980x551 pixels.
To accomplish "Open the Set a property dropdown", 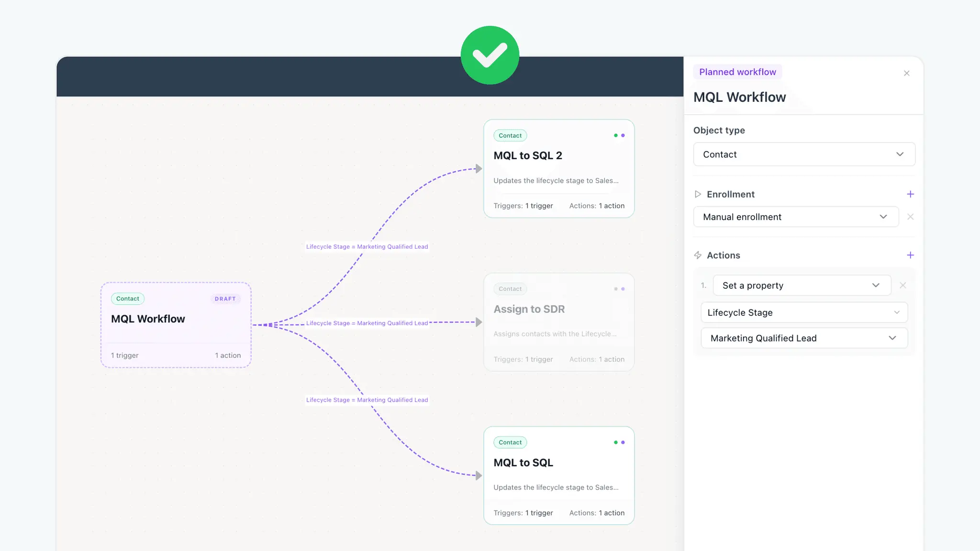I will pyautogui.click(x=802, y=285).
